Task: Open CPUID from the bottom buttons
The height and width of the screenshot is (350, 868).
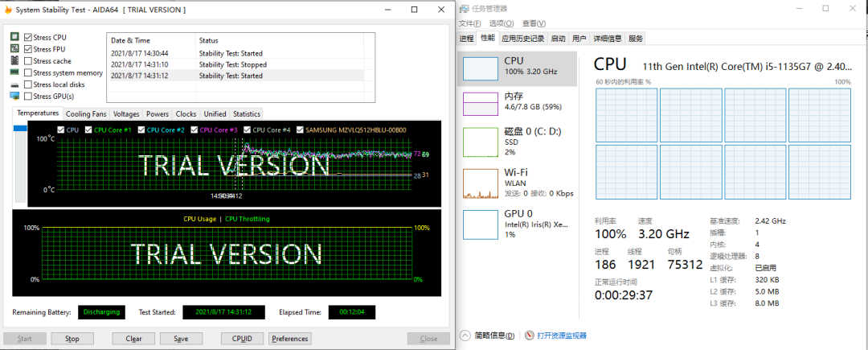Action: click(242, 339)
